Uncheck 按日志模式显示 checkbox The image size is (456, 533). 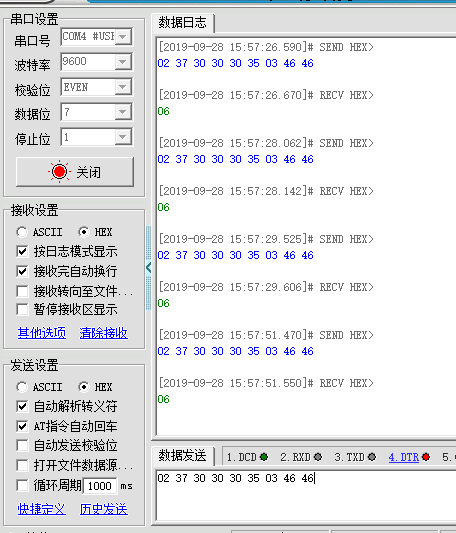click(x=22, y=252)
